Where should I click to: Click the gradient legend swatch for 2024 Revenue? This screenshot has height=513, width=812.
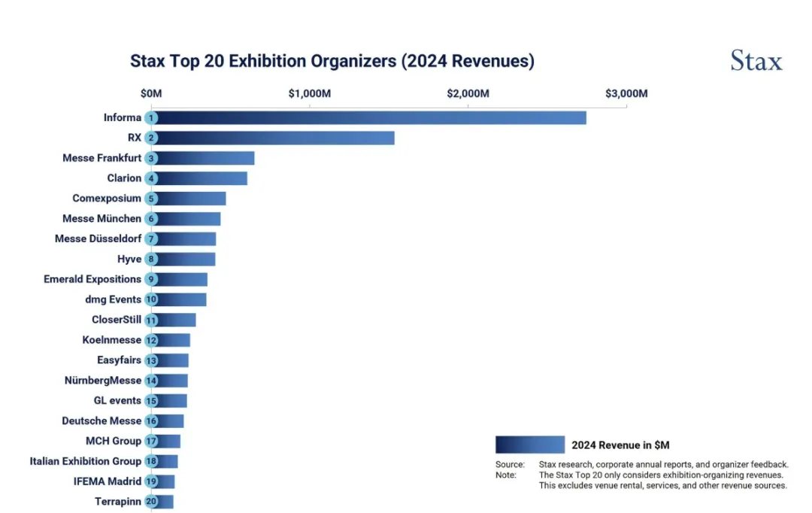[530, 445]
